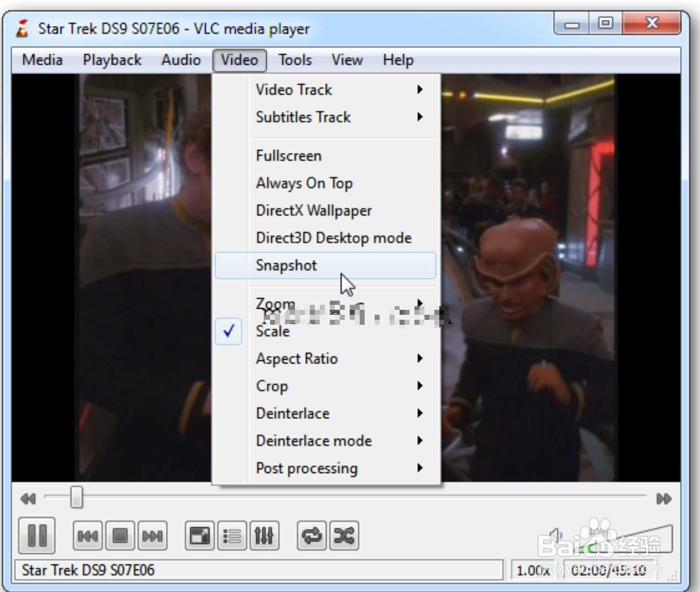
Task: Skip to the next track
Action: click(x=152, y=536)
